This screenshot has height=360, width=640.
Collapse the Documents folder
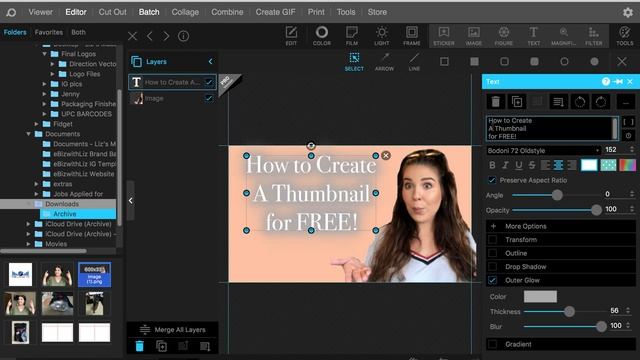(x=29, y=134)
